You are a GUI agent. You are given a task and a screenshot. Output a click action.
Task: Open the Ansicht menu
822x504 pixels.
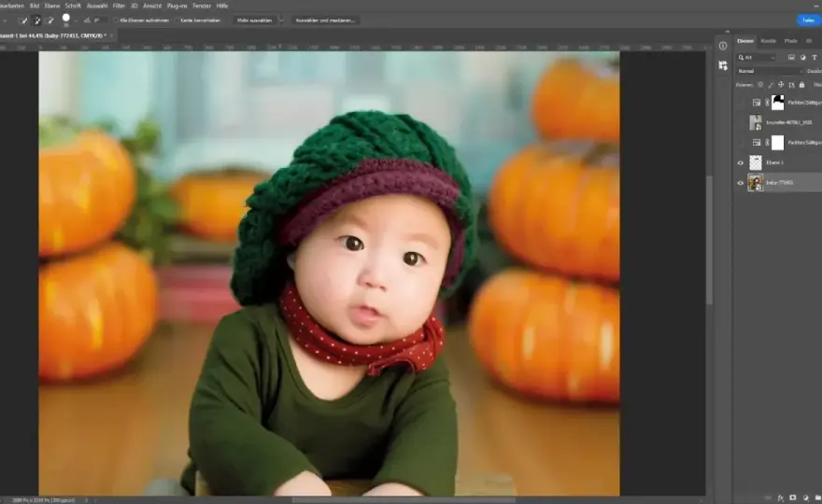click(x=152, y=6)
